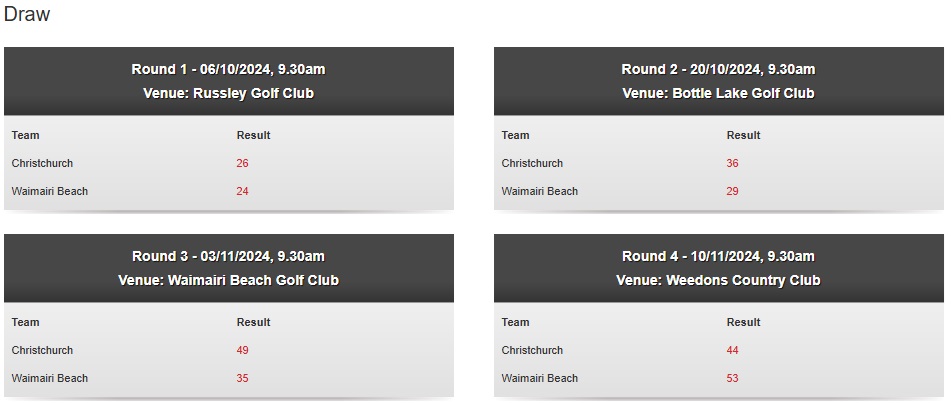Select Waimairi Beach team name in Round 4

[540, 378]
